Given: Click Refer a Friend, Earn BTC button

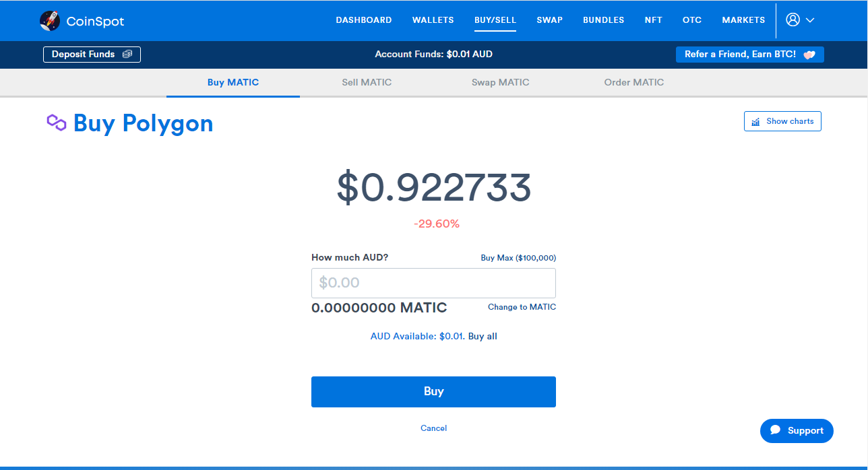Looking at the screenshot, I should pyautogui.click(x=750, y=55).
